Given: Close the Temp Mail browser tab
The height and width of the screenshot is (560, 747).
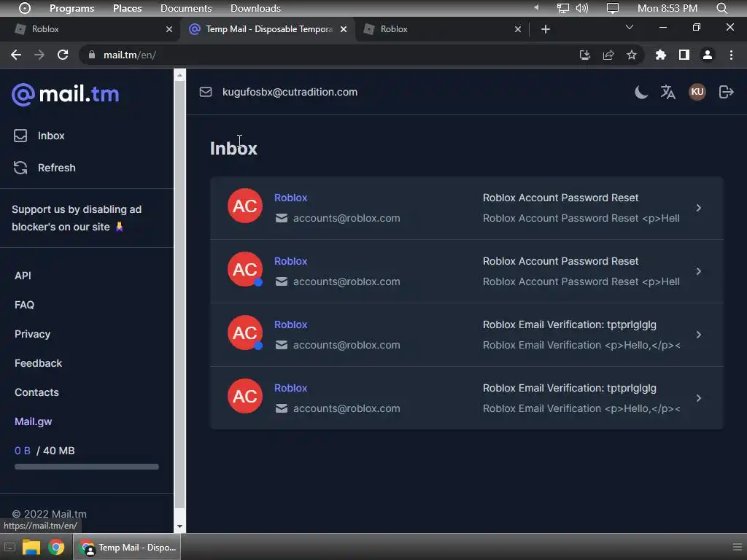Looking at the screenshot, I should tap(344, 29).
